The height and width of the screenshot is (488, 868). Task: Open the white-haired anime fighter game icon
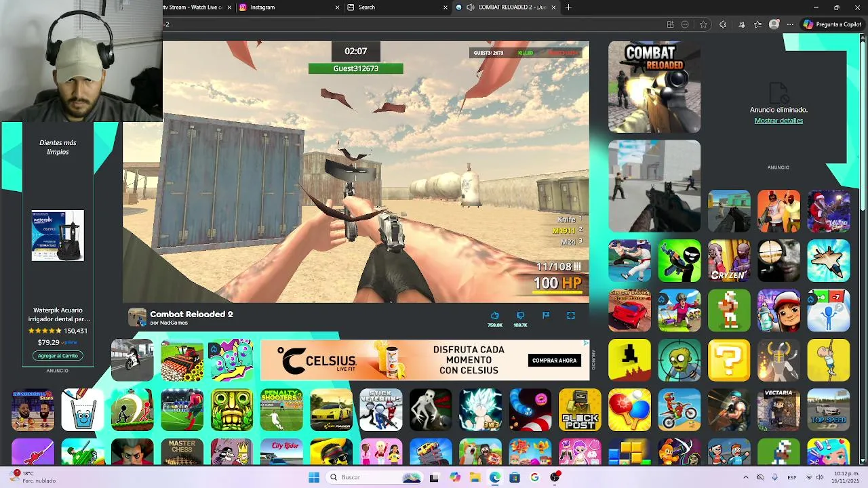[480, 409]
